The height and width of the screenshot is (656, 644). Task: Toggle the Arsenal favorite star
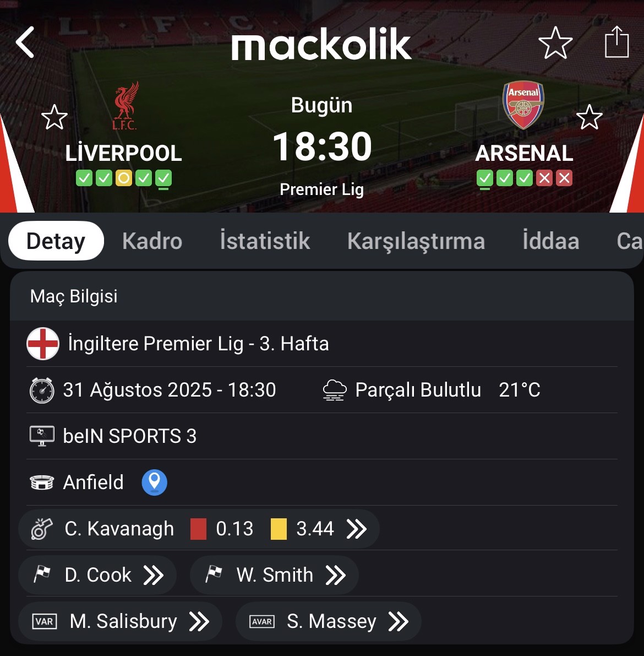coord(589,117)
